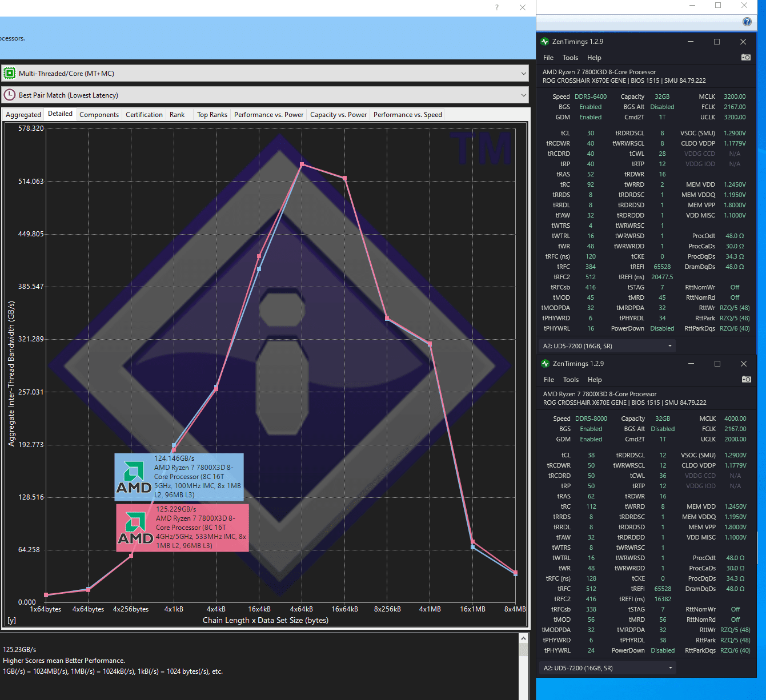Click VSOC (SMU) 1.2900V in lower ZenTimings

[x=735, y=455]
